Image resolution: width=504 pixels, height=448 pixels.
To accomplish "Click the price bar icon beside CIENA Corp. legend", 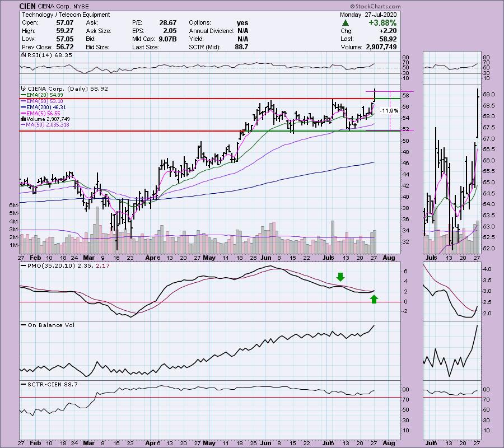I will coord(24,88).
